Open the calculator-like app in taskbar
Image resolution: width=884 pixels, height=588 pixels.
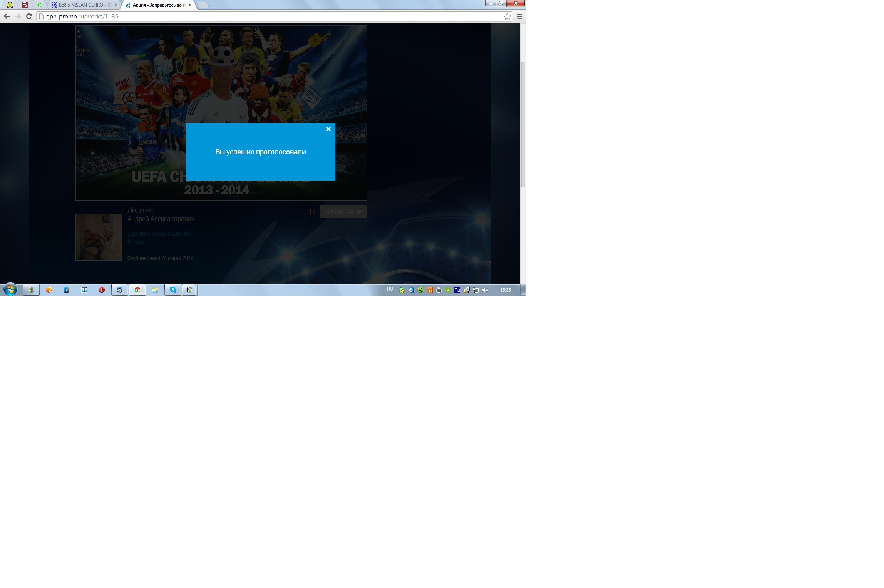click(x=189, y=290)
